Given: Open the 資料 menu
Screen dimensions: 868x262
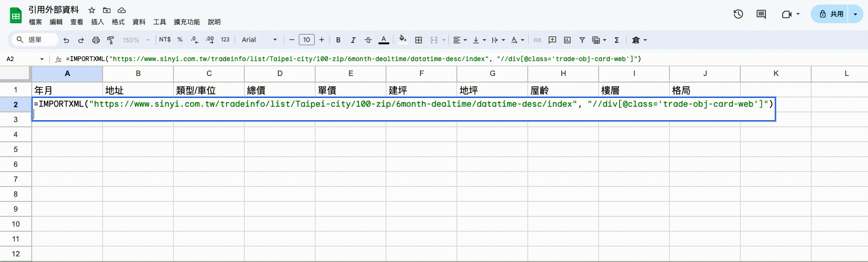Looking at the screenshot, I should [139, 22].
